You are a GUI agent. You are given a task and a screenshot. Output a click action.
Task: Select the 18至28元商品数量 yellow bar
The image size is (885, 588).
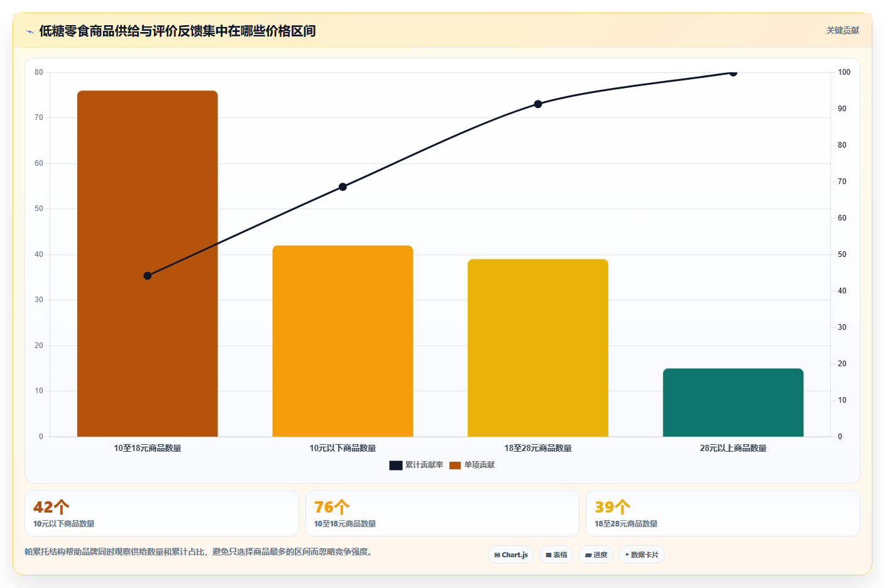(x=538, y=348)
